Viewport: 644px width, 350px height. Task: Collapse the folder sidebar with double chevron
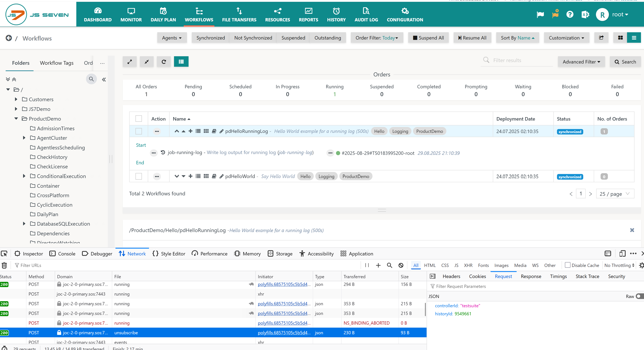tap(104, 80)
